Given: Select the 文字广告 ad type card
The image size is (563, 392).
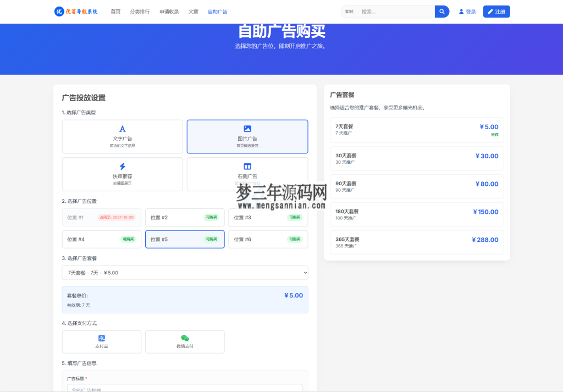Looking at the screenshot, I should point(122,136).
